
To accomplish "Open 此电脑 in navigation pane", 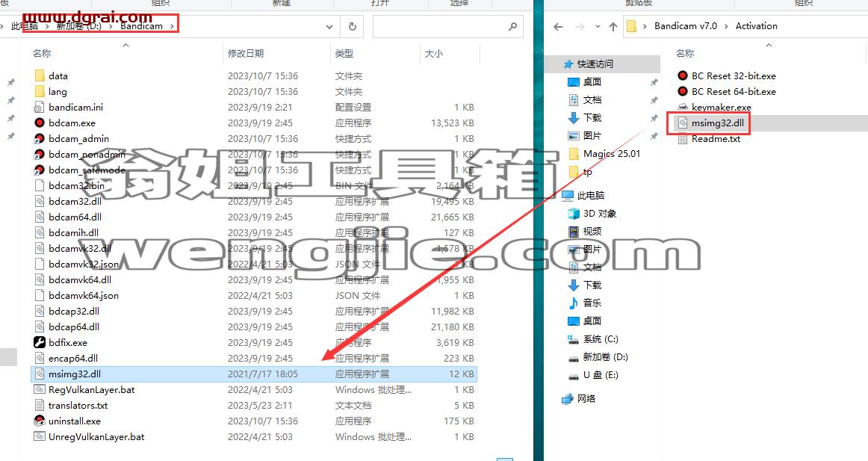I will click(591, 195).
